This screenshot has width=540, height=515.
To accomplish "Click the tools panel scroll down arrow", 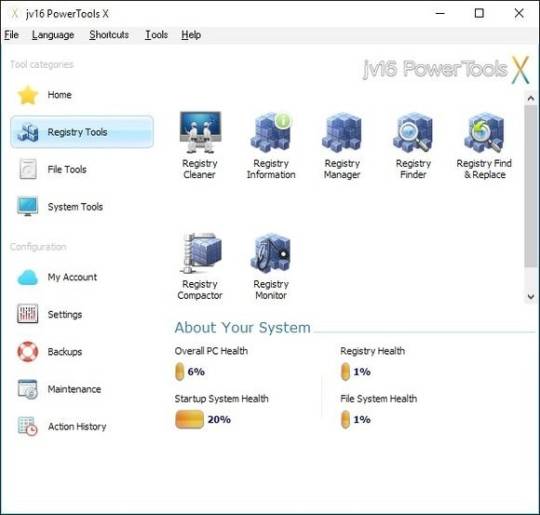I will click(531, 296).
